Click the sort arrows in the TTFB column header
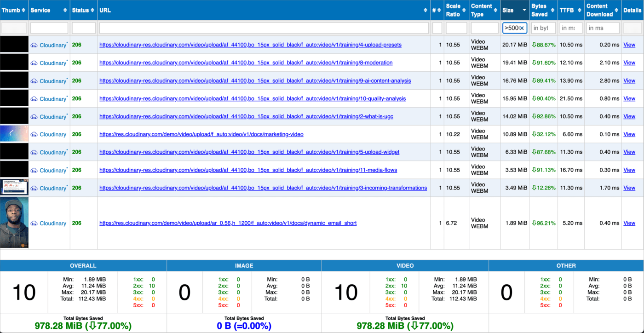 [579, 10]
